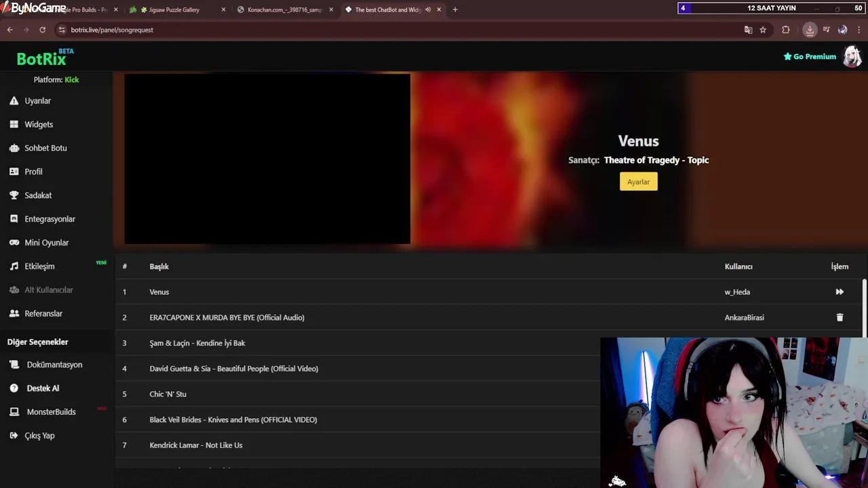The height and width of the screenshot is (488, 868).
Task: Click the Etkileşim music note icon
Action: point(14,266)
